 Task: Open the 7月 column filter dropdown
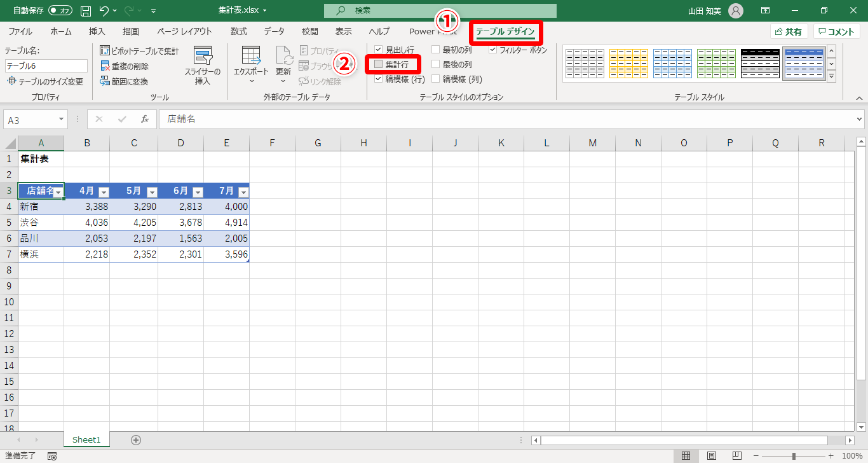[243, 191]
